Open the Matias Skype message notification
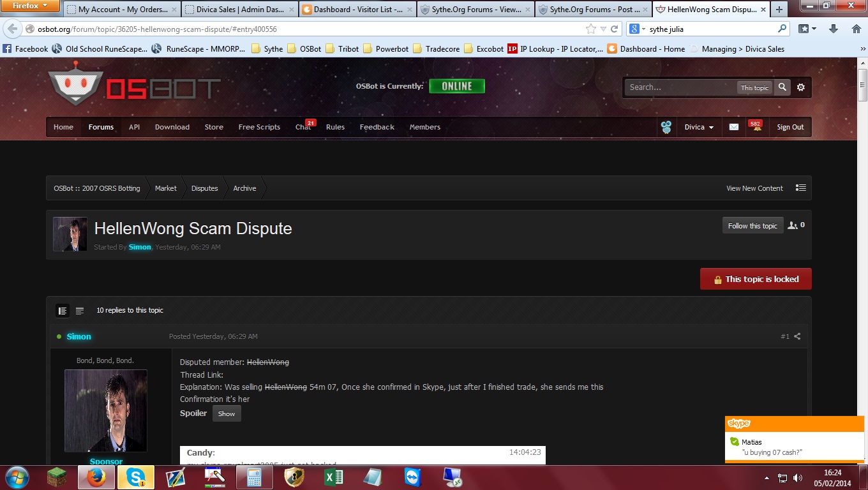Image resolution: width=868 pixels, height=490 pixels. (795, 447)
